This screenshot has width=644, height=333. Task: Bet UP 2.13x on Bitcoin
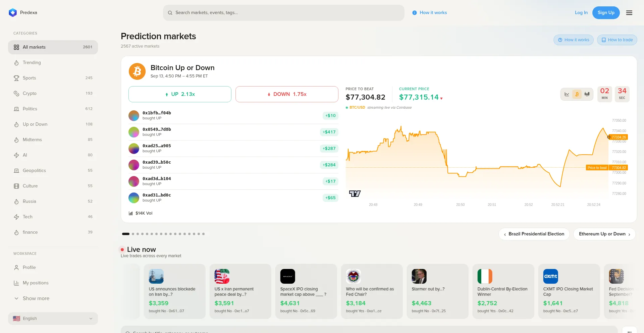pos(180,94)
